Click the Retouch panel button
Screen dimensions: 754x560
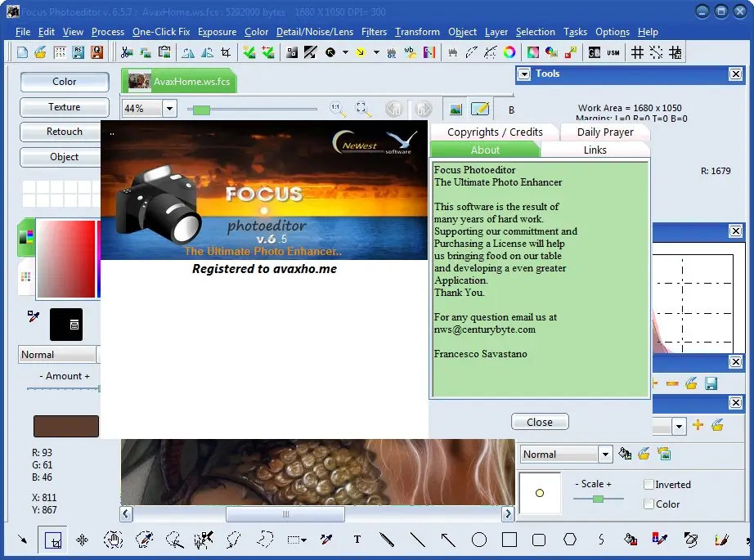click(x=61, y=132)
